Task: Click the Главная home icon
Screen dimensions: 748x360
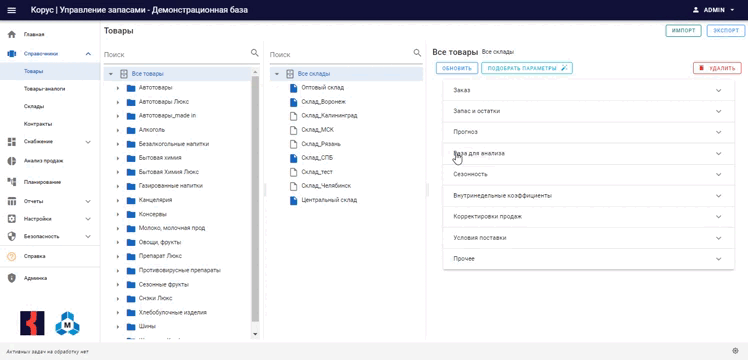Action: pyautogui.click(x=12, y=34)
